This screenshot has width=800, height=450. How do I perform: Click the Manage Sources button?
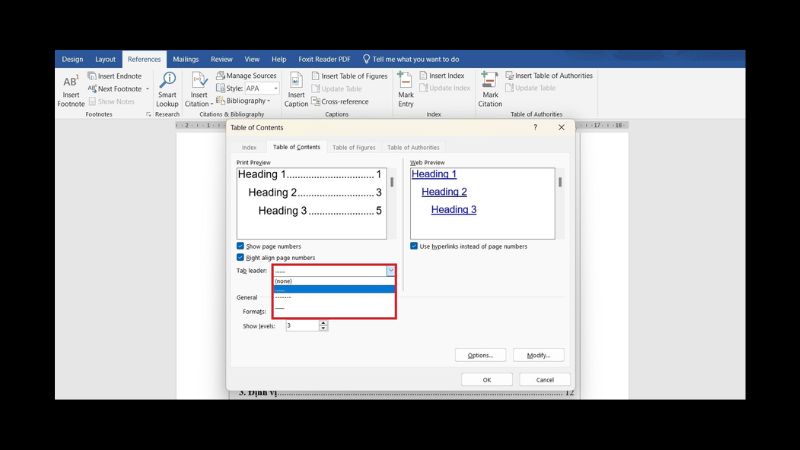tap(244, 76)
